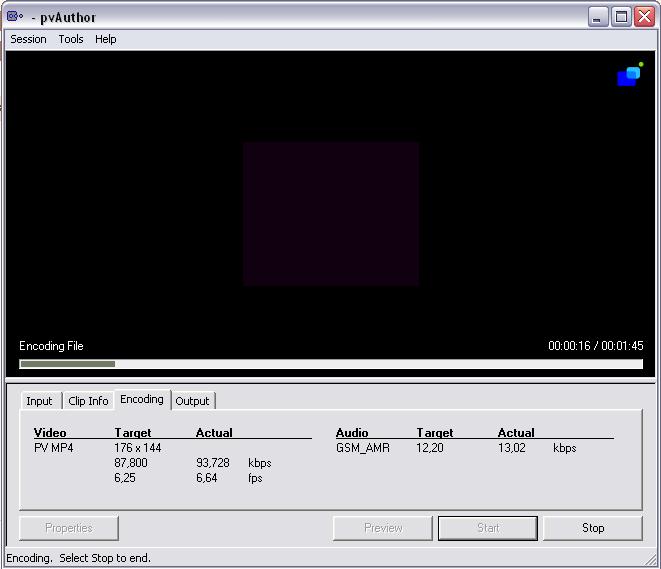The width and height of the screenshot is (661, 569).
Task: Click the blue squares logo in preview
Action: click(x=630, y=74)
